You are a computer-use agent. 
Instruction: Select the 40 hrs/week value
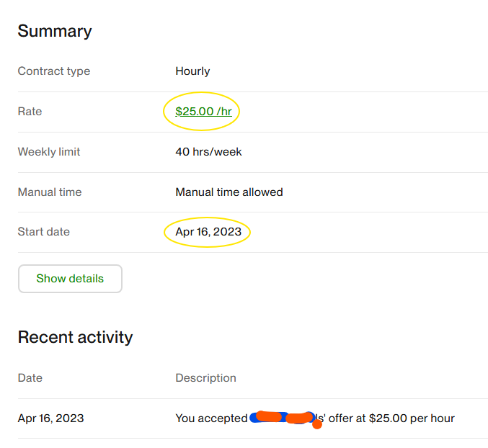click(208, 152)
